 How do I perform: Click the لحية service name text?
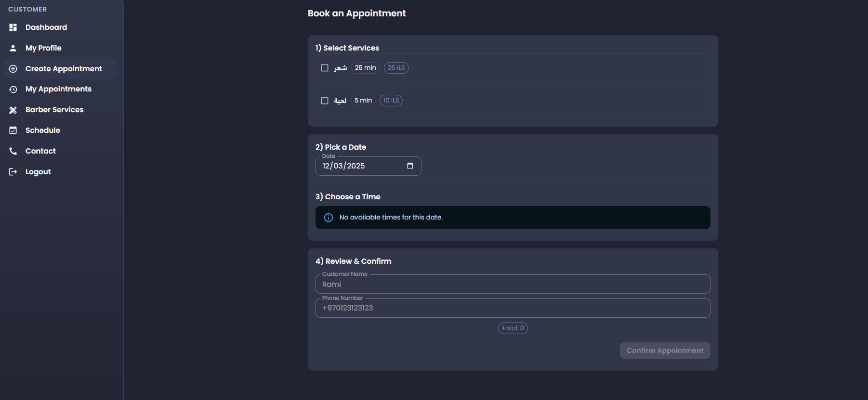click(x=340, y=101)
